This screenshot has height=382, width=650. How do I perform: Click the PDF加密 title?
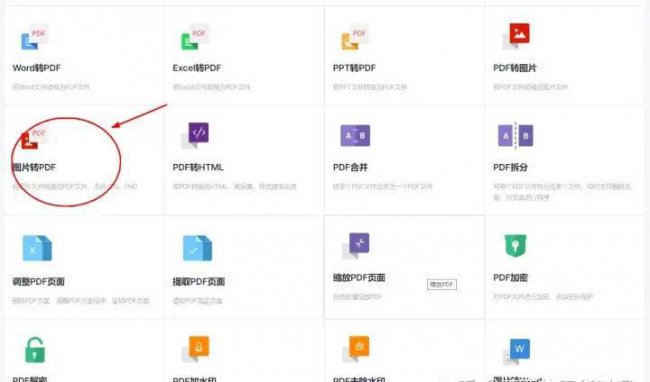pos(510,278)
